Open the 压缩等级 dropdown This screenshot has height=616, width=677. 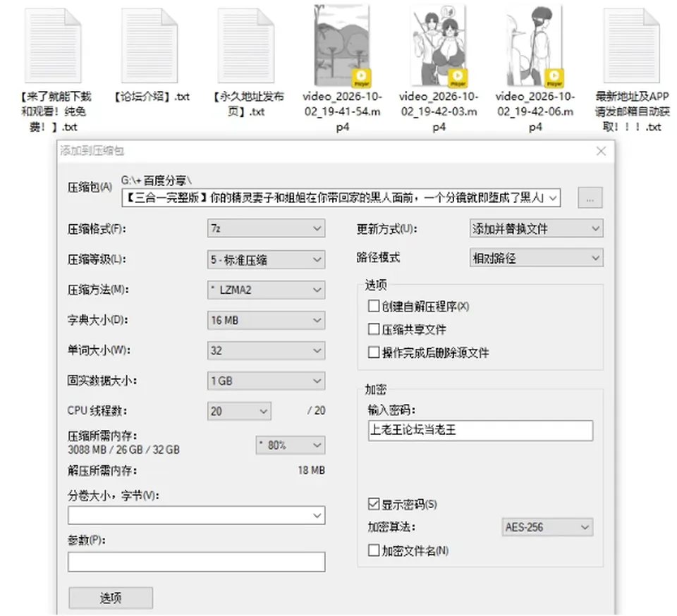coord(266,259)
